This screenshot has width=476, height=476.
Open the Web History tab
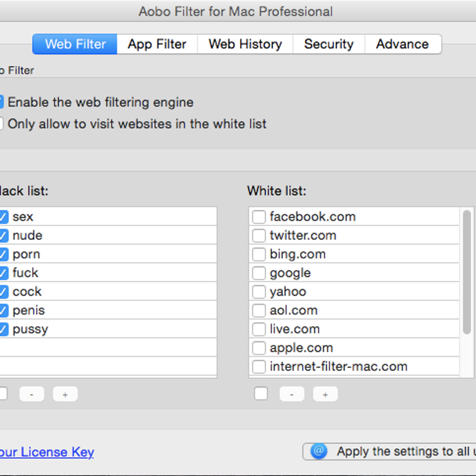click(x=245, y=44)
